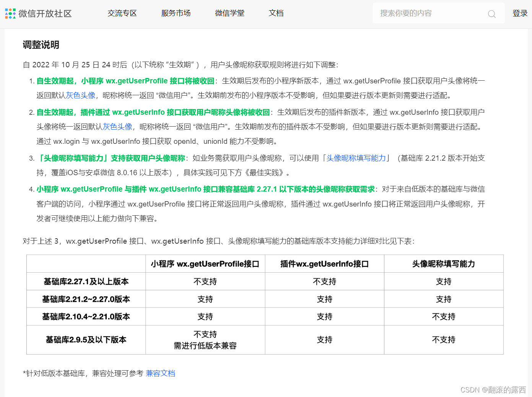Click 支持 under getUserProfile in 2.10.4~2.21.0 row
The image size is (532, 397).
point(205,317)
